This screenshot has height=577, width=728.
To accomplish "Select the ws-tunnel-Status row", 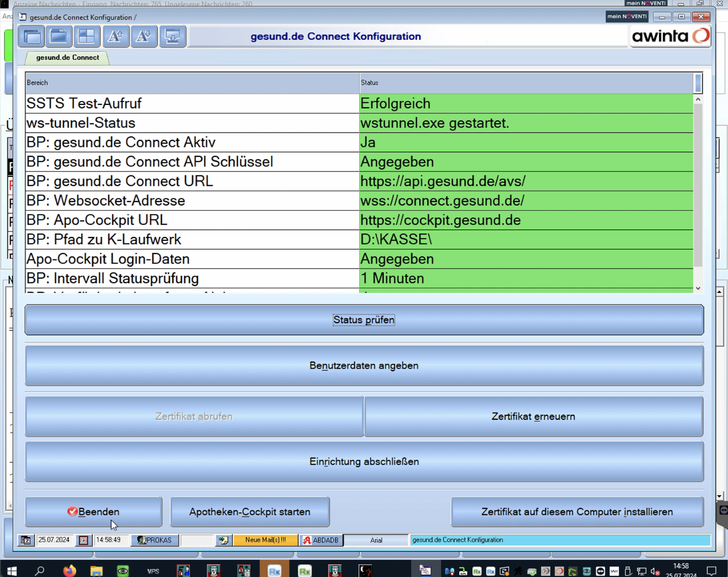I will [192, 123].
